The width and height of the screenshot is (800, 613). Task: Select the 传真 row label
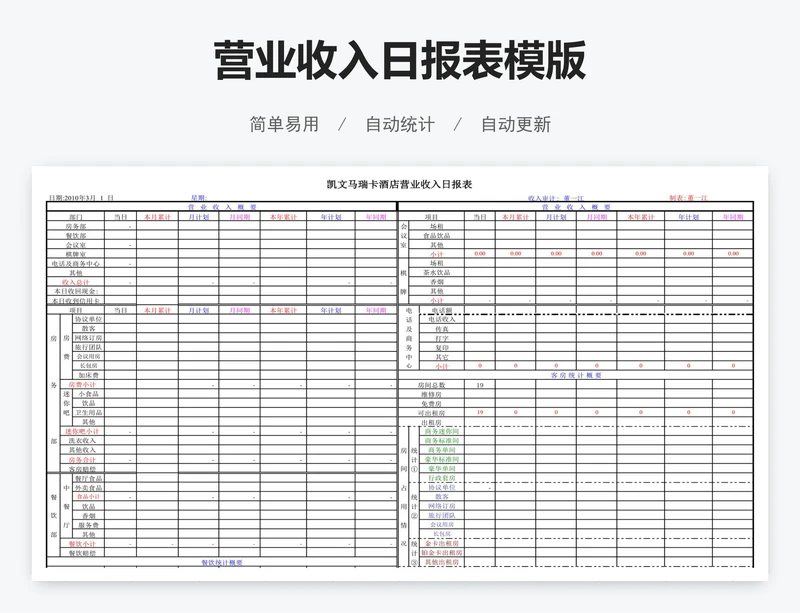442,329
